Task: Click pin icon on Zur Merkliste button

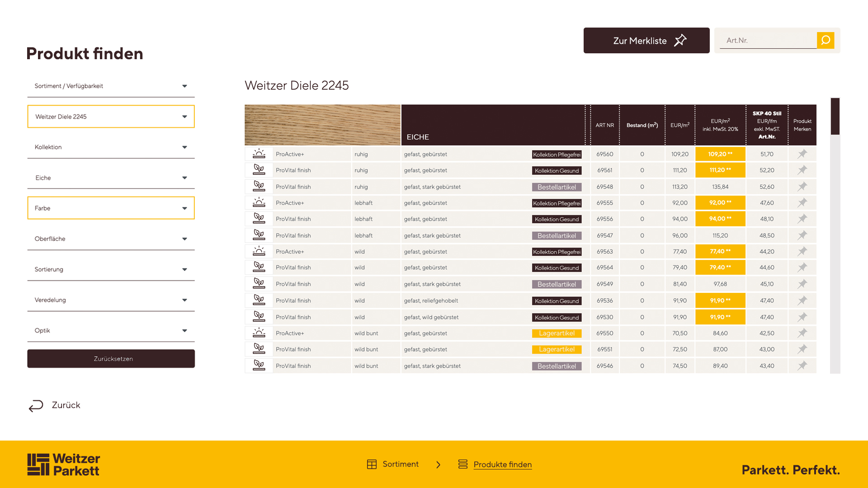Action: click(680, 40)
